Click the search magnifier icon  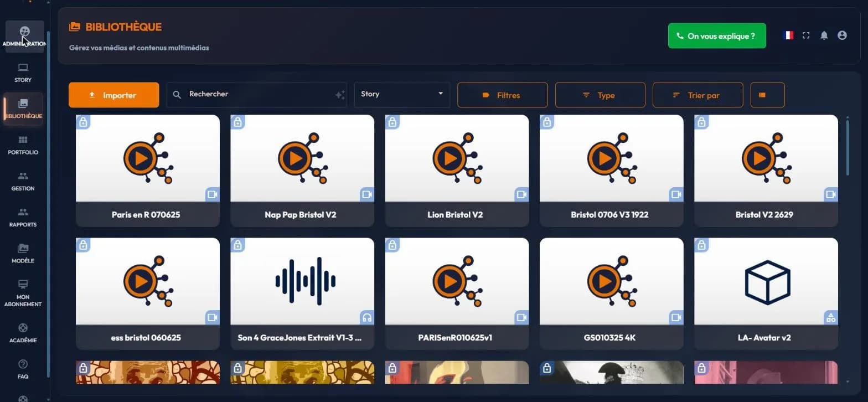[177, 95]
